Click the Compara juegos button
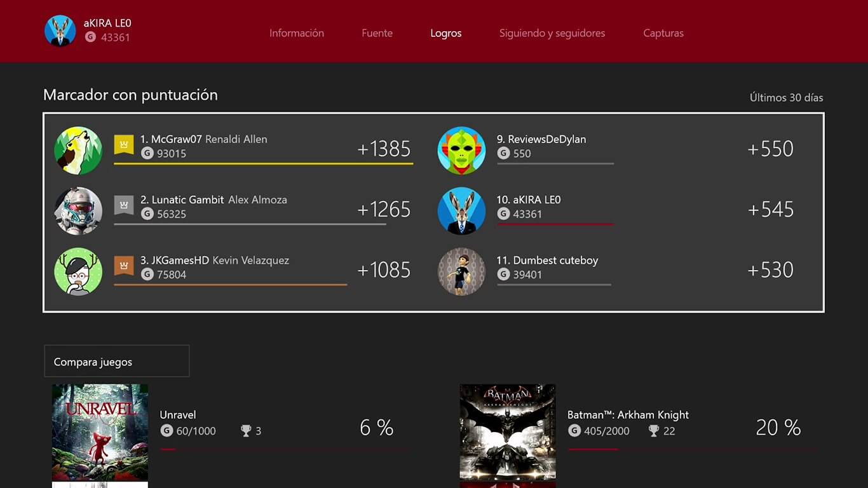Viewport: 868px width, 488px height. (117, 361)
